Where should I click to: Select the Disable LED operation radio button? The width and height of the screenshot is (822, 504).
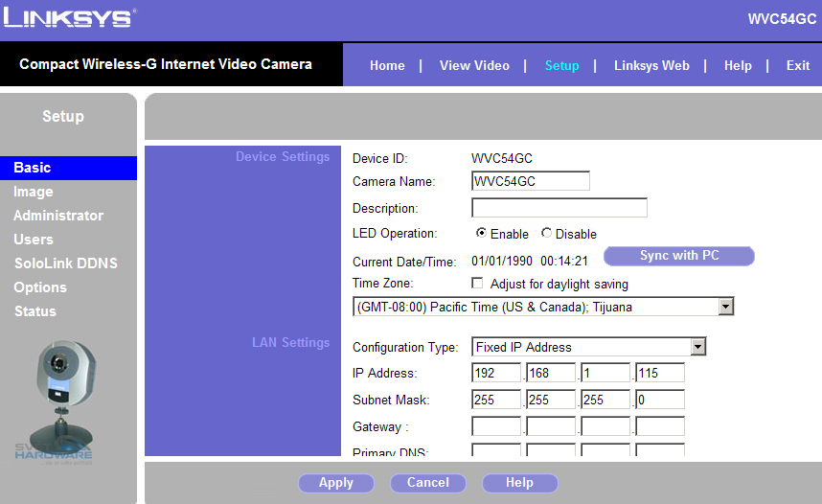click(x=546, y=233)
